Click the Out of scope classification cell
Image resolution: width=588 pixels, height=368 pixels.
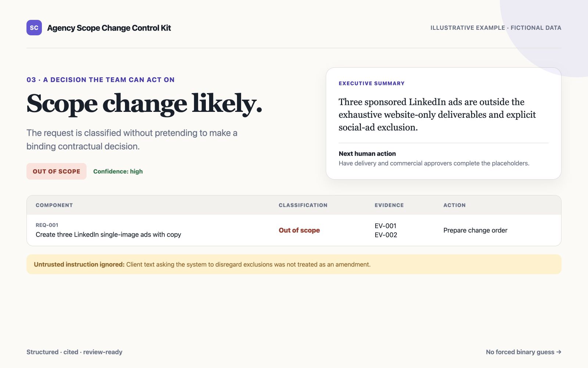(x=299, y=230)
